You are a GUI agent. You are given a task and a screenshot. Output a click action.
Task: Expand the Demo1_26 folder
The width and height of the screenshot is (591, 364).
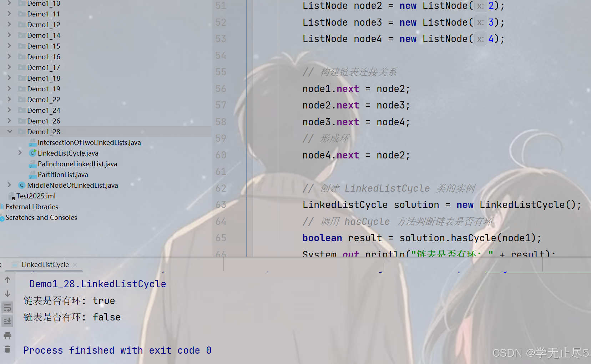10,121
